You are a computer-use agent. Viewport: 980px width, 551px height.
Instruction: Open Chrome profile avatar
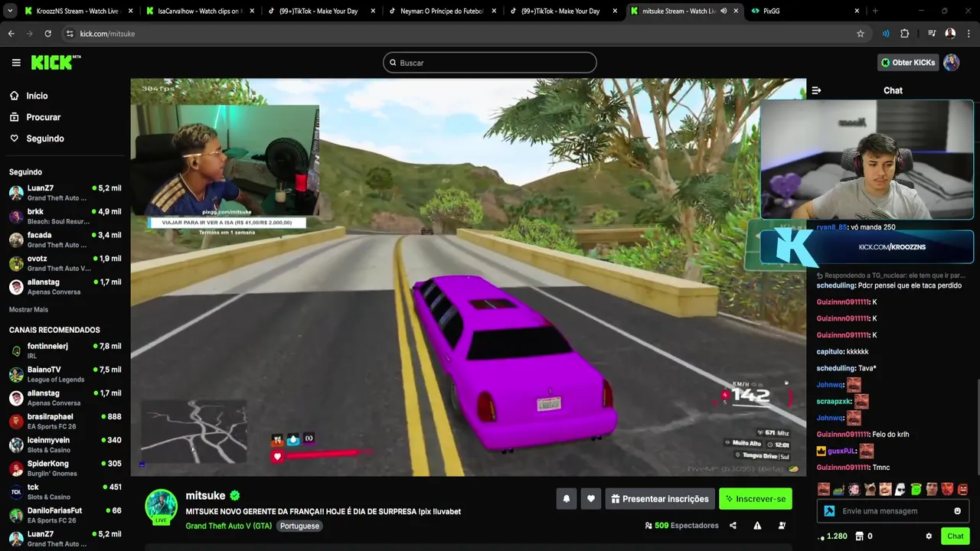950,34
